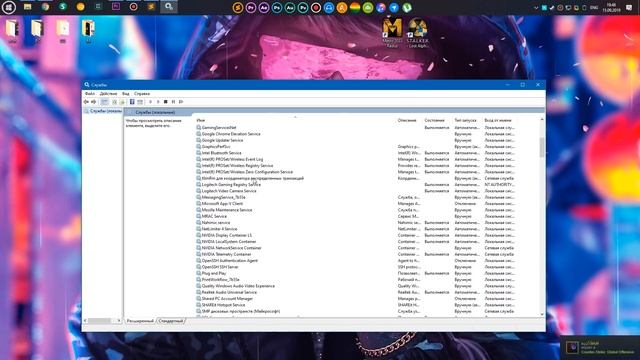Image resolution: width=640 pixels, height=360 pixels.
Task: Select Logitech Video Camera Service
Action: tap(355, 191)
